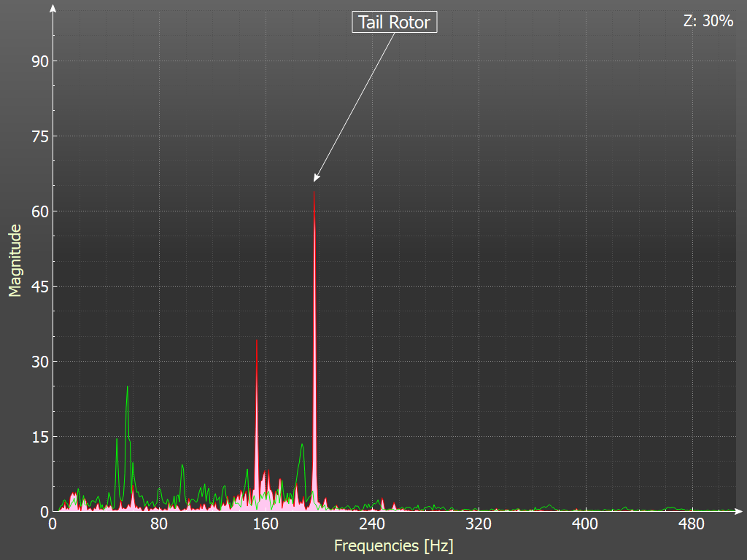
Task: Click the 15 magnitude tick label
Action: coord(39,437)
